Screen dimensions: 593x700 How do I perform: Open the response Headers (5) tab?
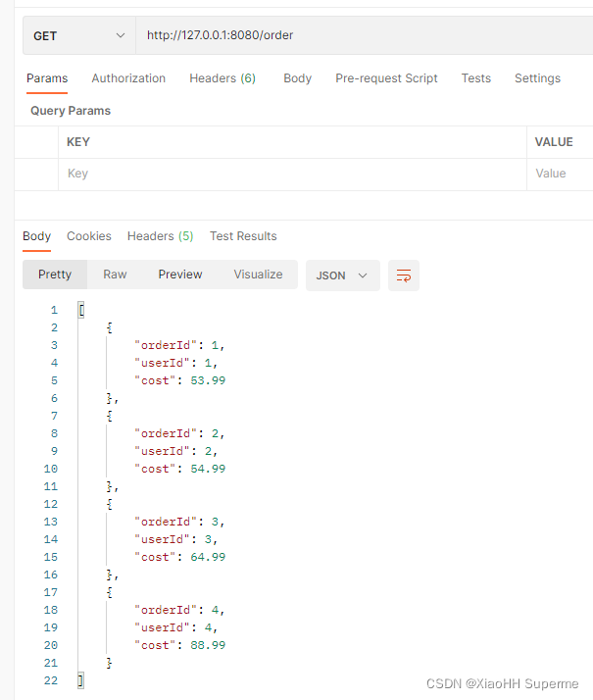(160, 236)
